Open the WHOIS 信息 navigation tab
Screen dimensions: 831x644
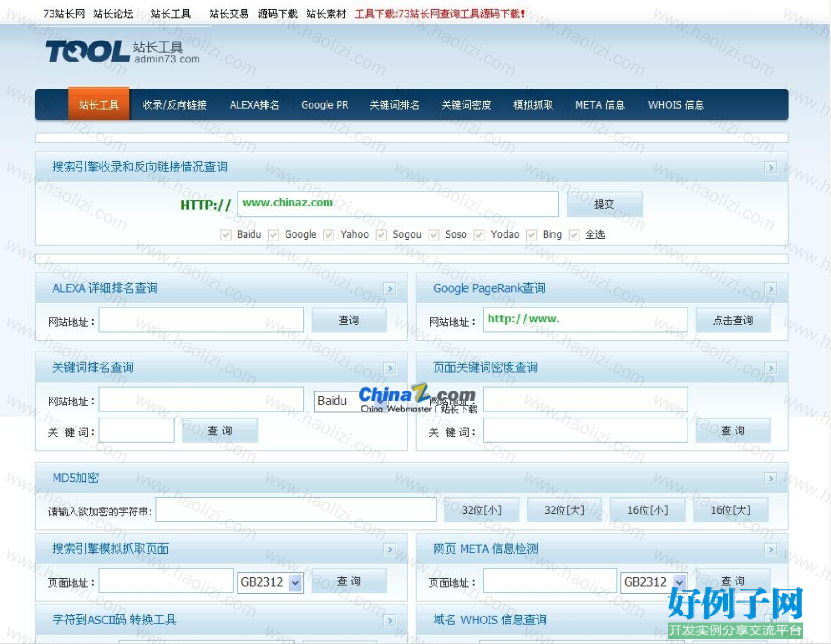(676, 105)
